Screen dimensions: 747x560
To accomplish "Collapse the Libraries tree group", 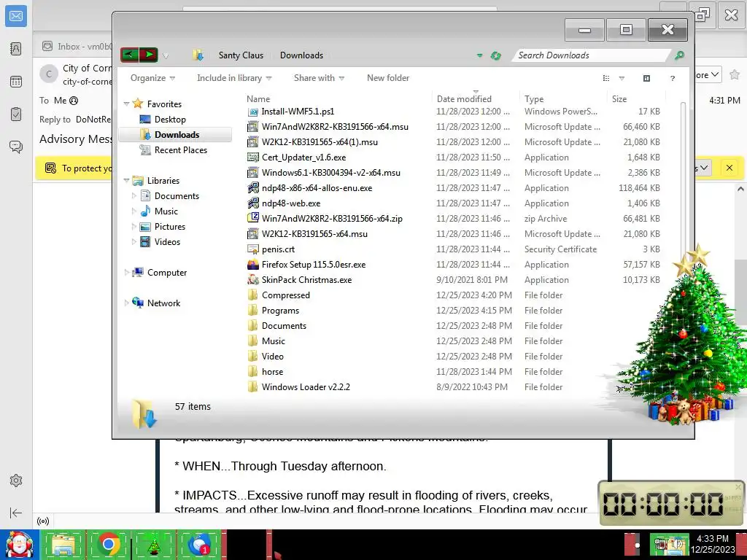I will click(126, 181).
